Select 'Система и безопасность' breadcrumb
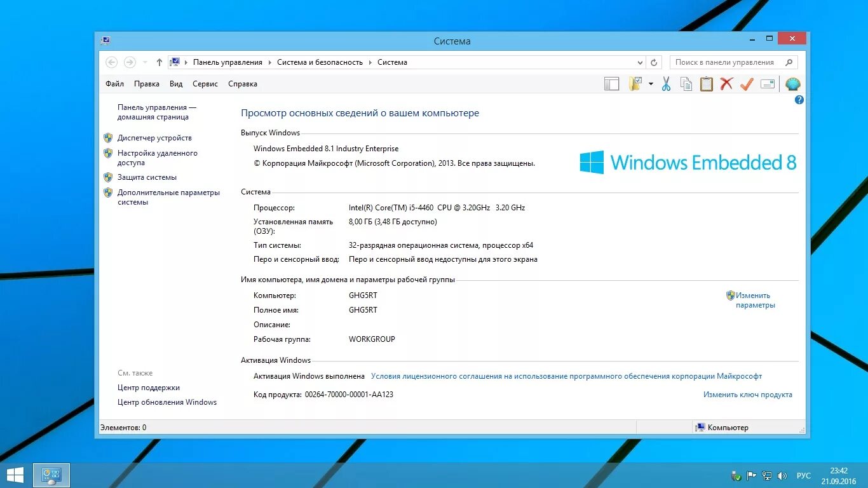This screenshot has height=488, width=868. pos(320,62)
